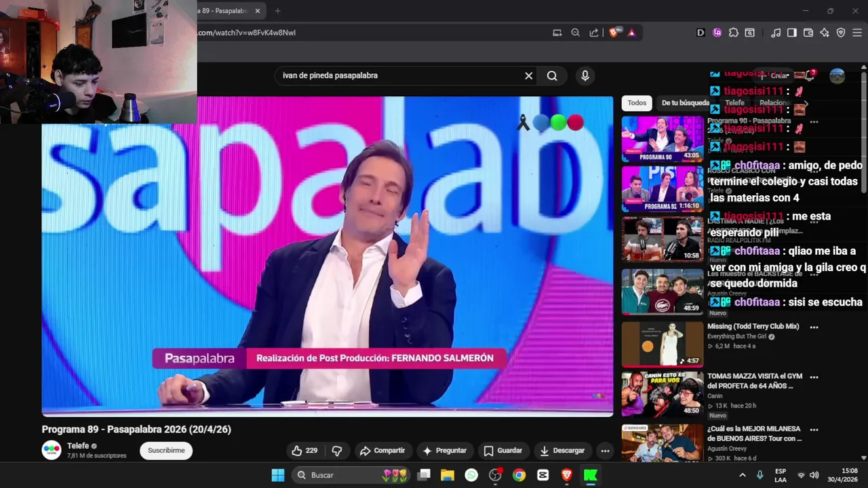Open the Telefe channel name link
The width and height of the screenshot is (868, 488).
point(78,446)
